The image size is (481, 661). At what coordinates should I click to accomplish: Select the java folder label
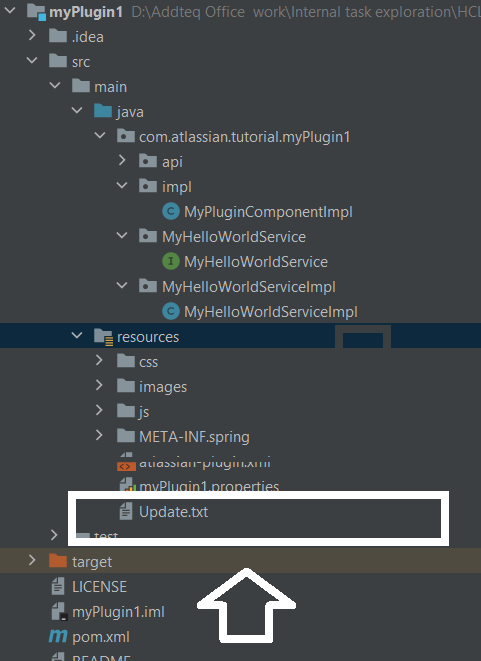coord(130,112)
